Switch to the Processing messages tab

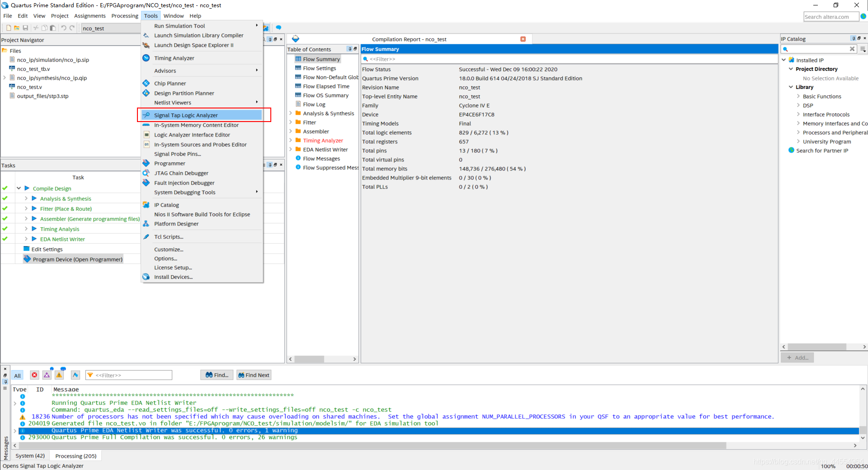[75, 456]
